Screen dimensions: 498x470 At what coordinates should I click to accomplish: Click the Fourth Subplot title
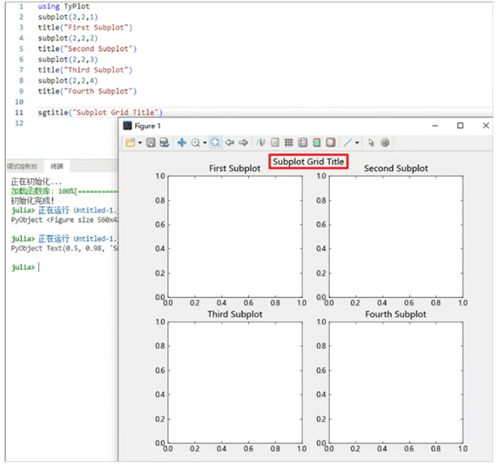tap(396, 314)
